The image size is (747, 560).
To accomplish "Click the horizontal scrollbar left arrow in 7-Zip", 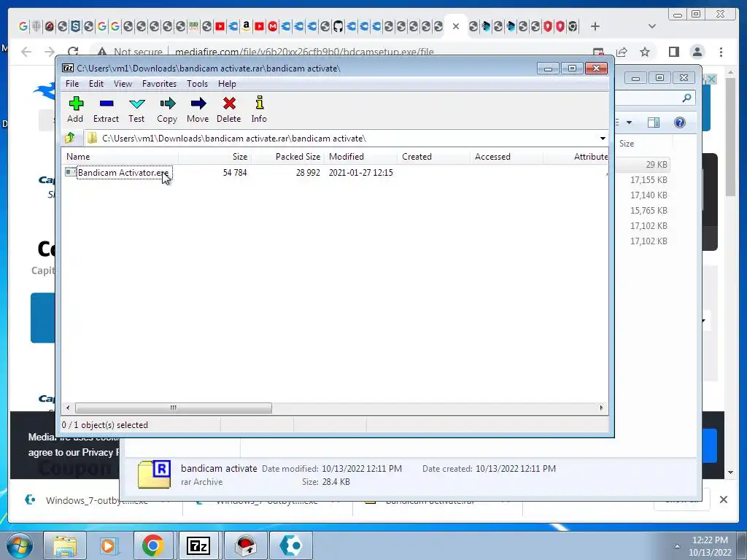I will click(x=68, y=408).
